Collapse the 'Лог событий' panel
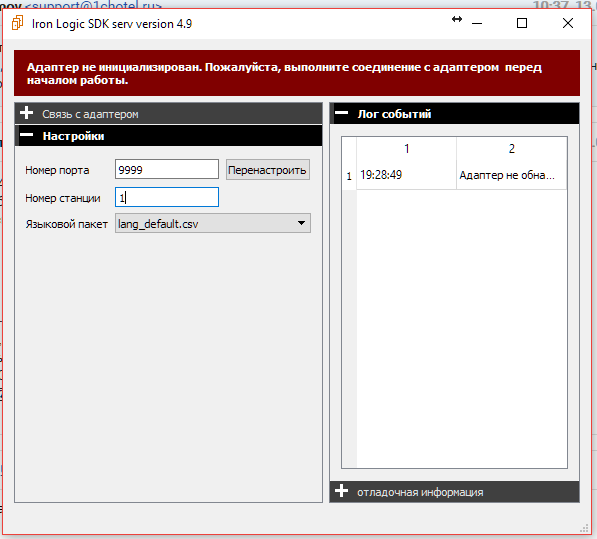 (x=454, y=113)
